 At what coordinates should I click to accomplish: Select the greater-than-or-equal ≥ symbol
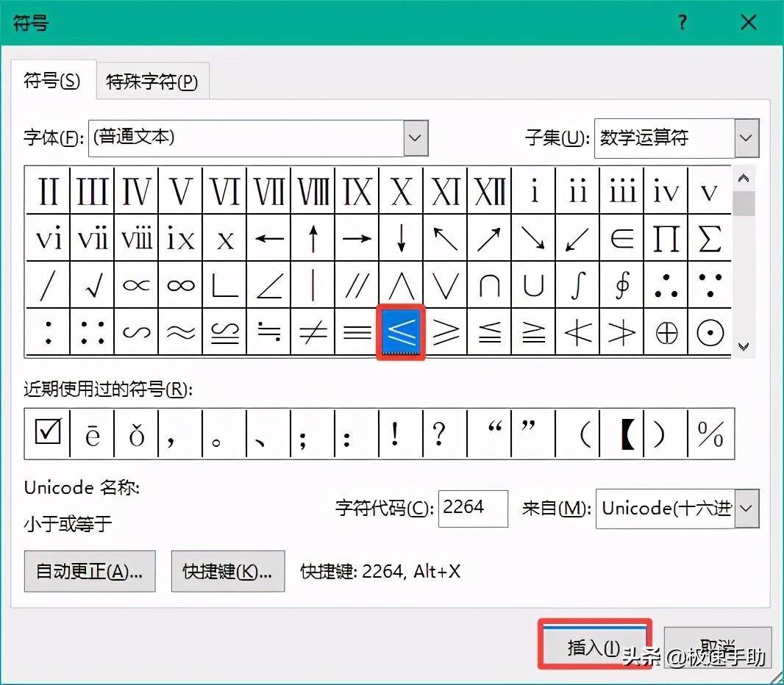pos(445,332)
